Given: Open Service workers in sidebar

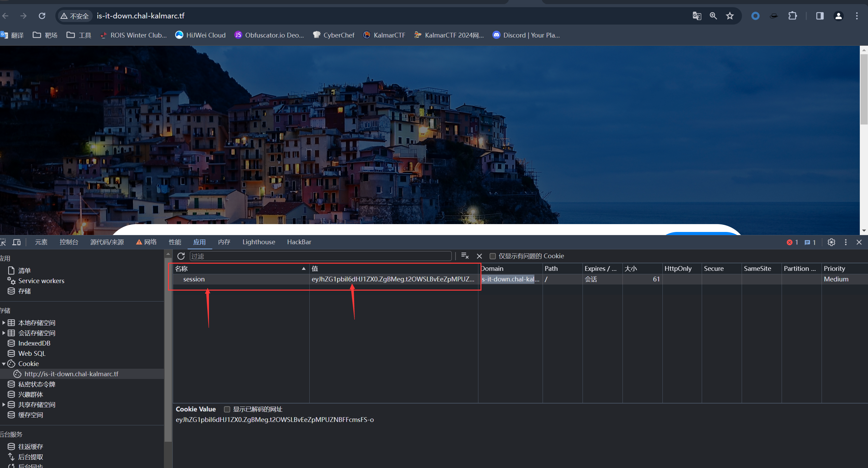Looking at the screenshot, I should (x=41, y=281).
